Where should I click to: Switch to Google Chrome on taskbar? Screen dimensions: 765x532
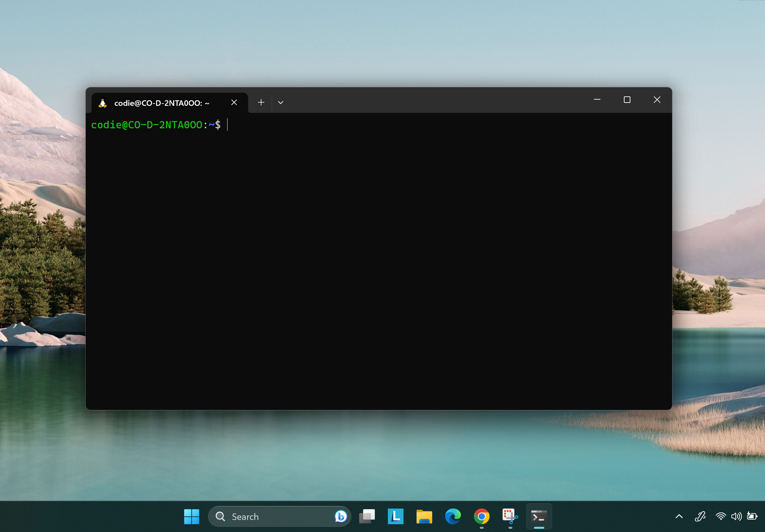coord(481,516)
